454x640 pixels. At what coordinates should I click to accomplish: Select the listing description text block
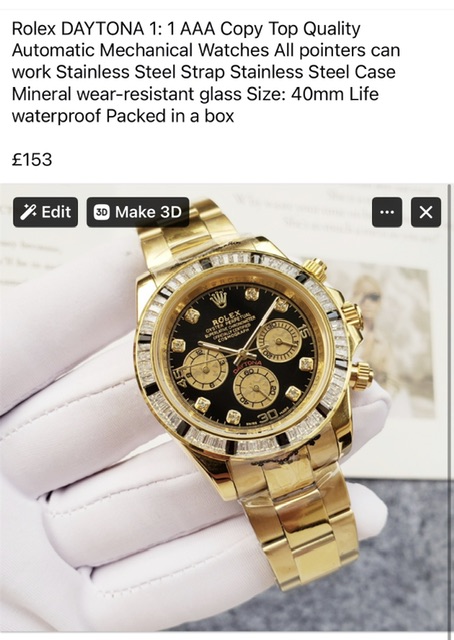pos(206,72)
